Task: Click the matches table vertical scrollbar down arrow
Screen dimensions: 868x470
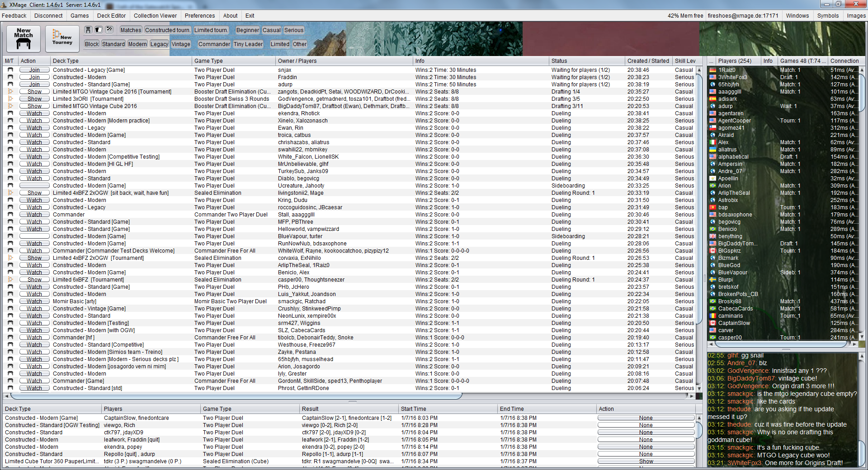Action: point(699,389)
